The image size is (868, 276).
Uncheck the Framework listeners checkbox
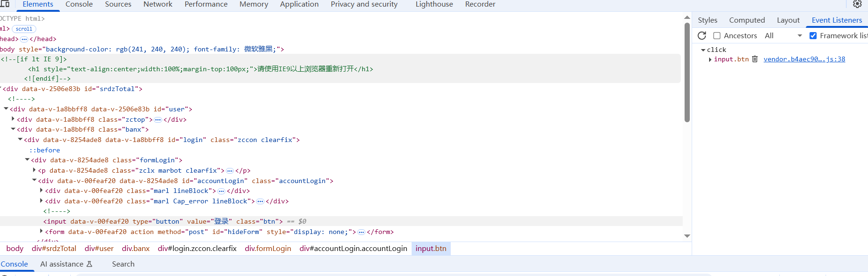tap(813, 36)
